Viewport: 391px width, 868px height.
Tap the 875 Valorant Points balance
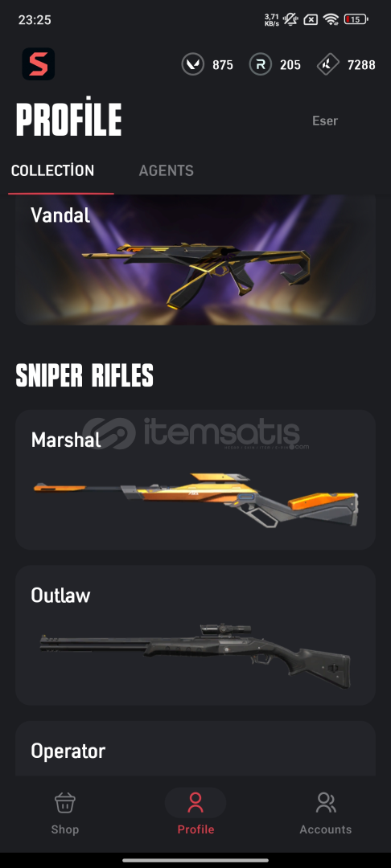tap(223, 65)
